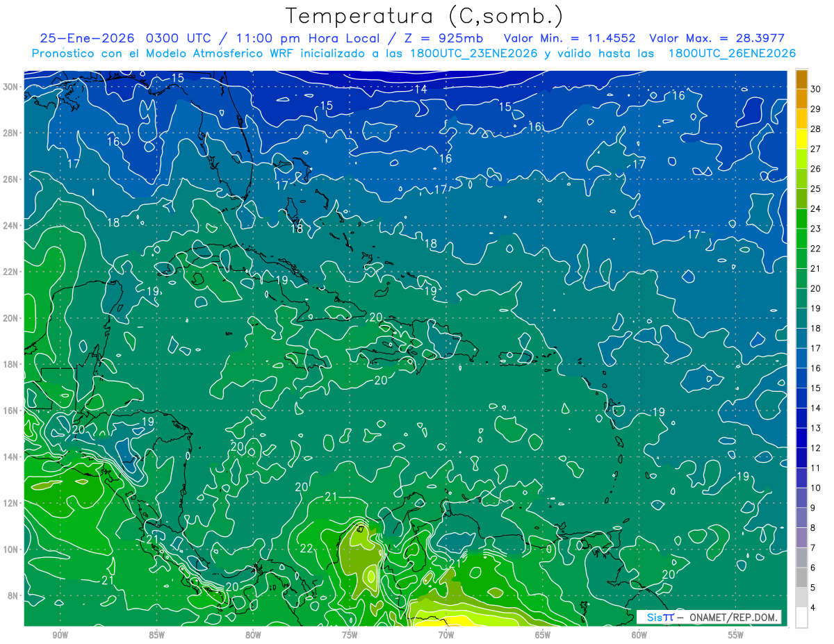Click the "ONAMET/REP.DOM." credit label
Viewport: 834px width, 644px height.
coord(733,617)
